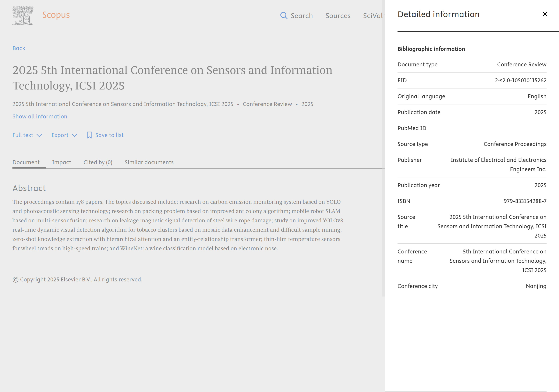Open the ICSI 2025 proceedings link
559x392 pixels.
tap(122, 104)
